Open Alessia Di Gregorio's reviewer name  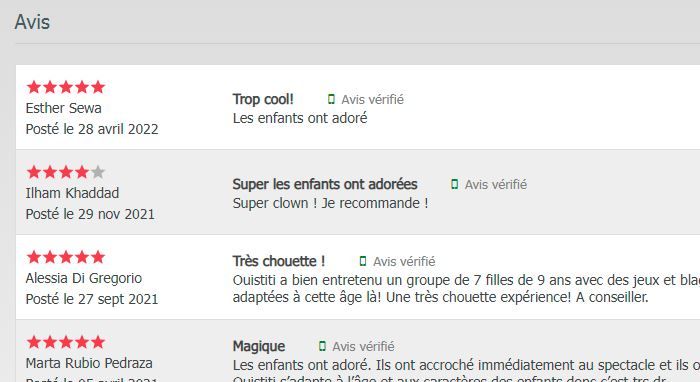tap(84, 278)
